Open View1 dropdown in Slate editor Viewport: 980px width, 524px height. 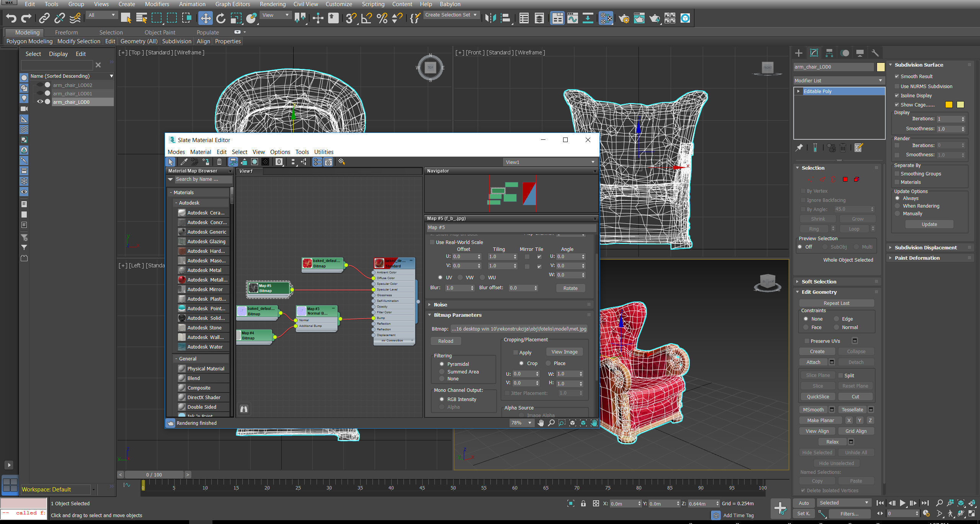(x=550, y=162)
